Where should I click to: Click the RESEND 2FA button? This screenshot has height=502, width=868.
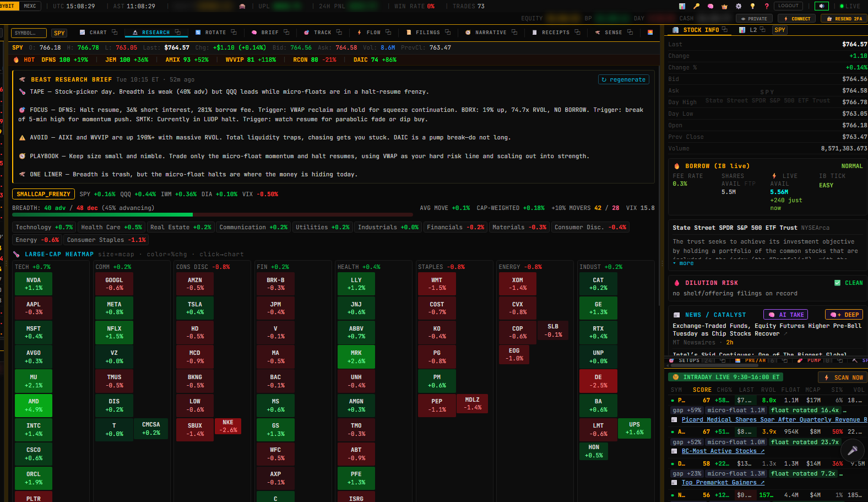[844, 19]
